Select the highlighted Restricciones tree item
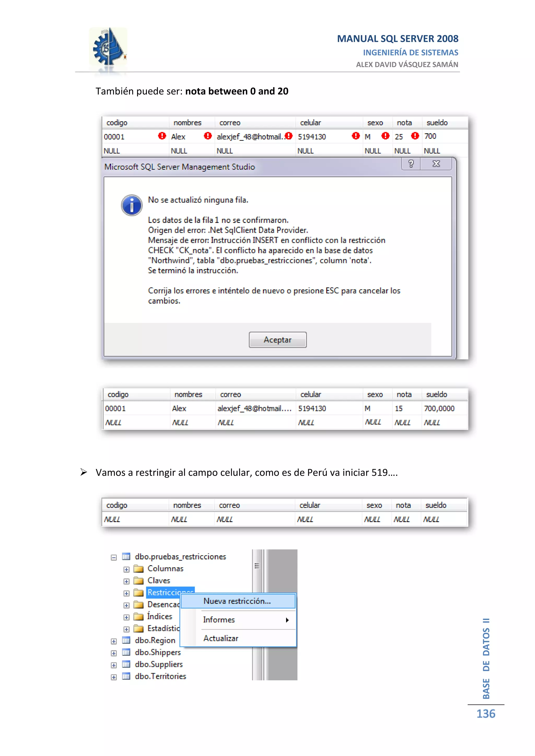The image size is (535, 756). click(170, 592)
